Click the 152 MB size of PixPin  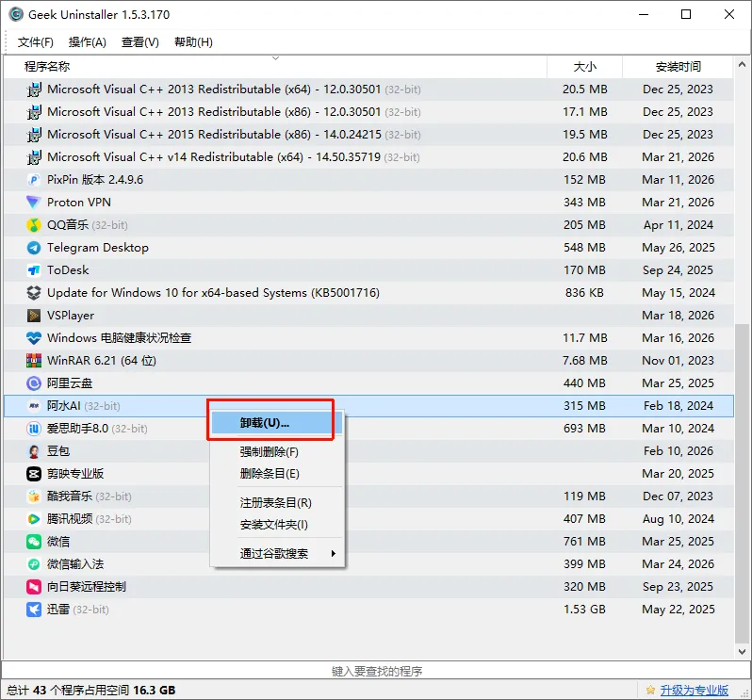pos(584,180)
